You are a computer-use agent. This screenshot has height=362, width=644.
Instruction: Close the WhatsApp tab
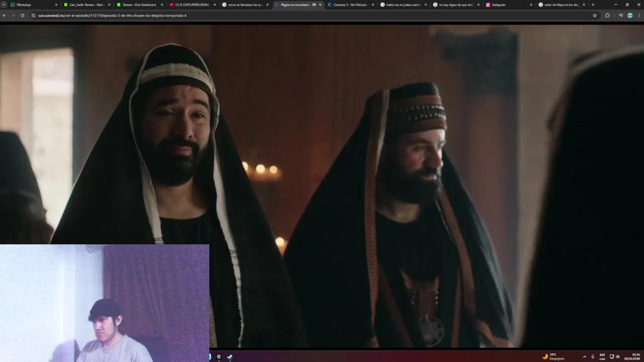56,5
